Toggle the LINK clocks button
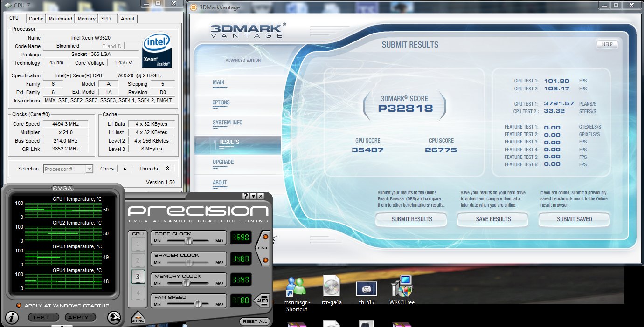Screen dimensions: 644x327 point(263,248)
